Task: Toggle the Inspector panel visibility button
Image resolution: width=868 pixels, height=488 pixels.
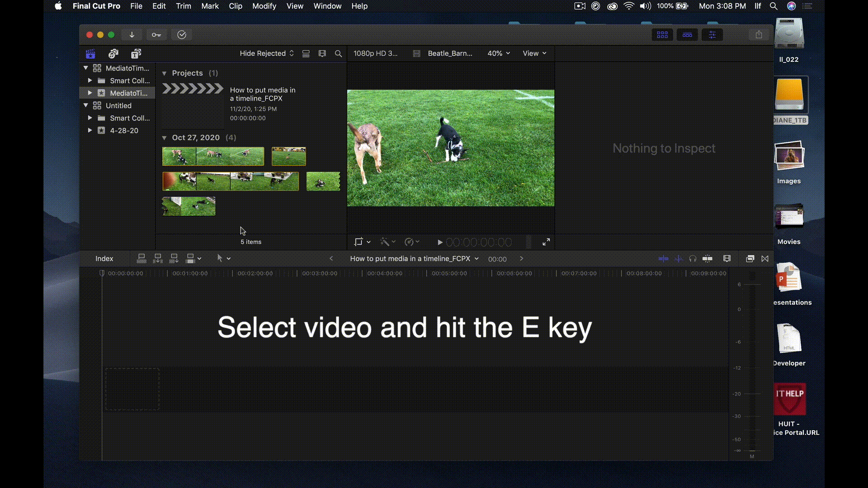Action: [712, 35]
